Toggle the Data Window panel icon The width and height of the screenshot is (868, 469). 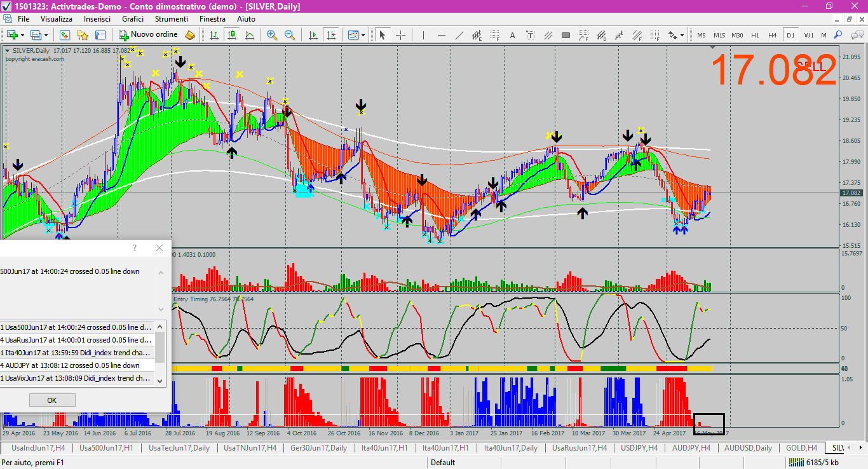click(100, 35)
